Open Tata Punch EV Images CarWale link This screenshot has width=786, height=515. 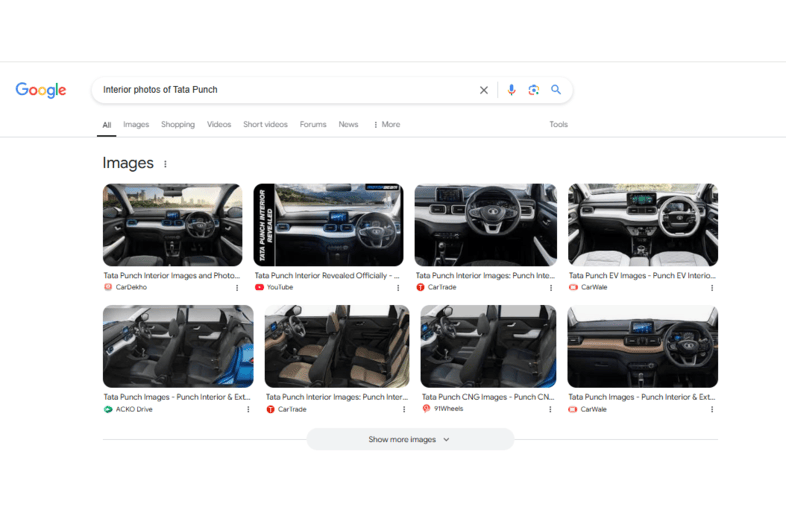click(x=641, y=275)
